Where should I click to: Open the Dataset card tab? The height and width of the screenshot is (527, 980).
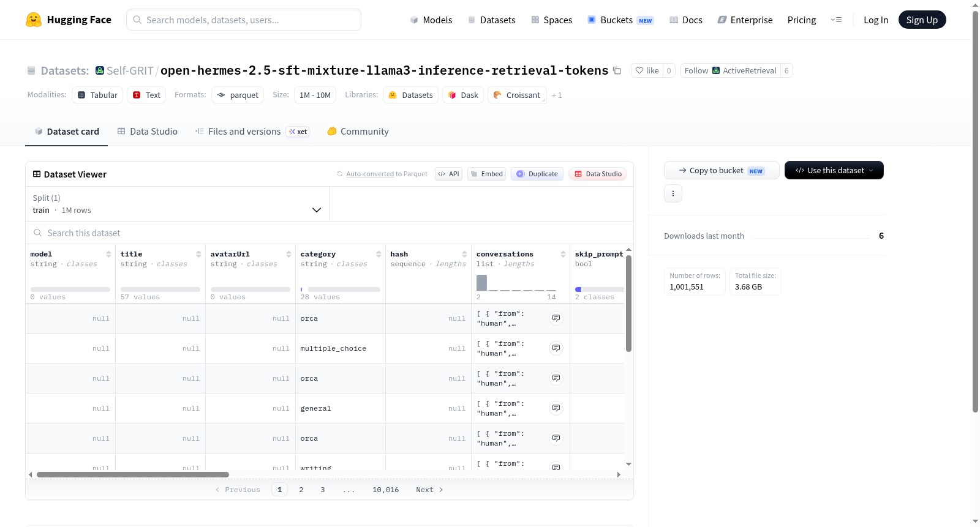[x=66, y=132]
